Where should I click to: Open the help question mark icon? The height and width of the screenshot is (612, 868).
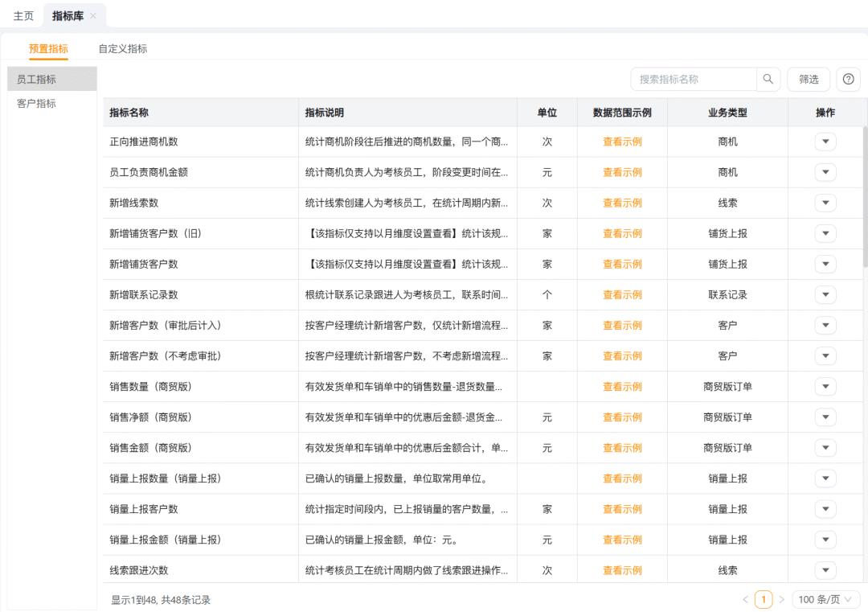click(x=847, y=79)
